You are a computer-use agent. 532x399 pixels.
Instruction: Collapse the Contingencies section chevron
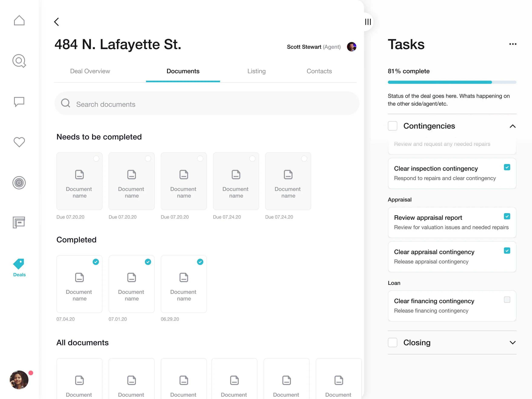pos(513,126)
